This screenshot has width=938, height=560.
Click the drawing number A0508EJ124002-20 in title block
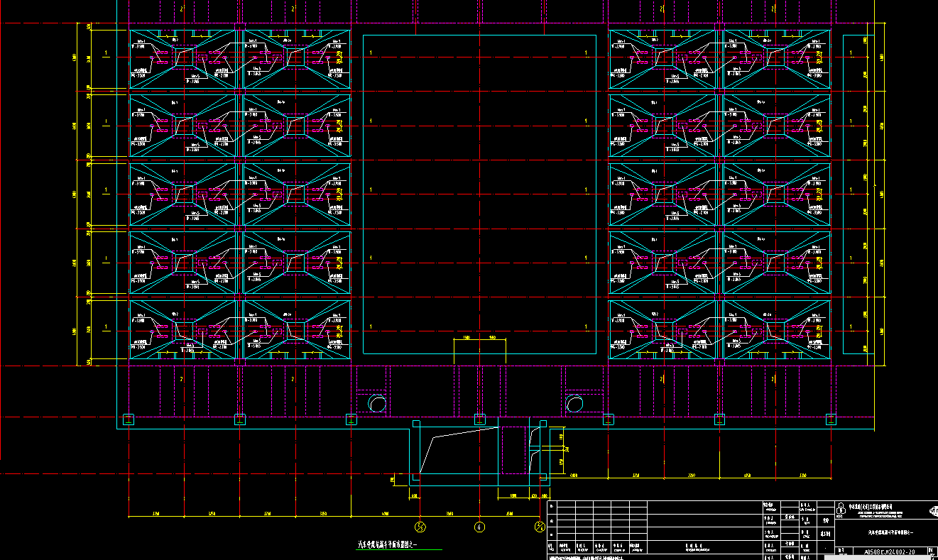click(x=891, y=551)
